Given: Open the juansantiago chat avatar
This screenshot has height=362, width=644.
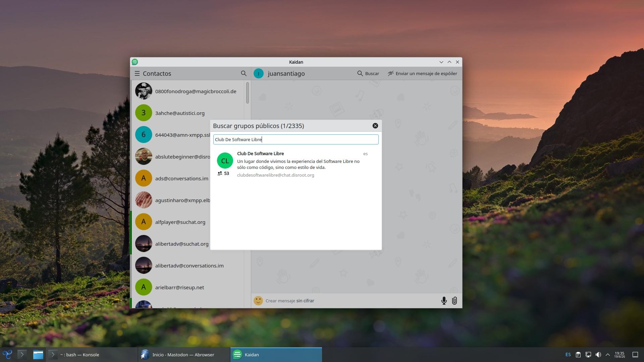Looking at the screenshot, I should click(x=258, y=73).
